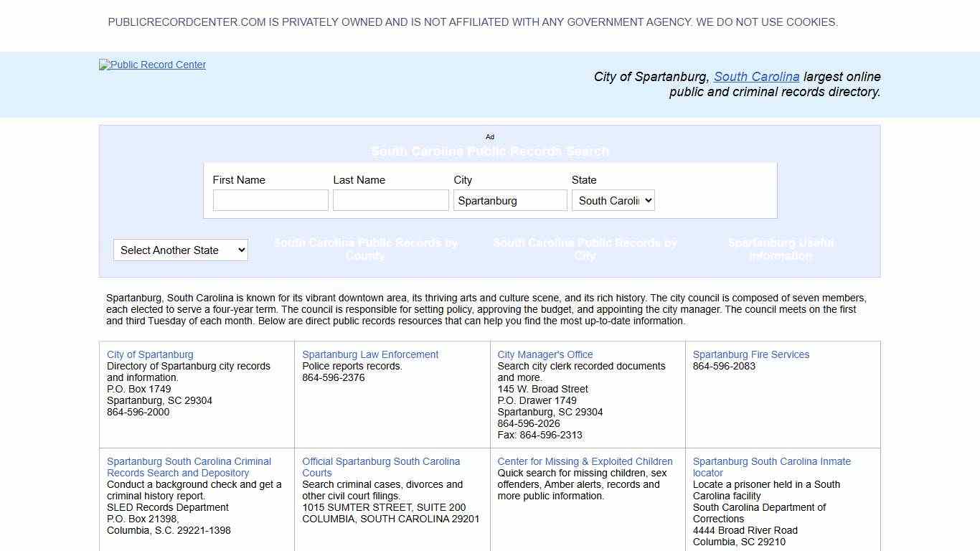Visit Spartanburg Law Enforcement records page

pos(370,354)
